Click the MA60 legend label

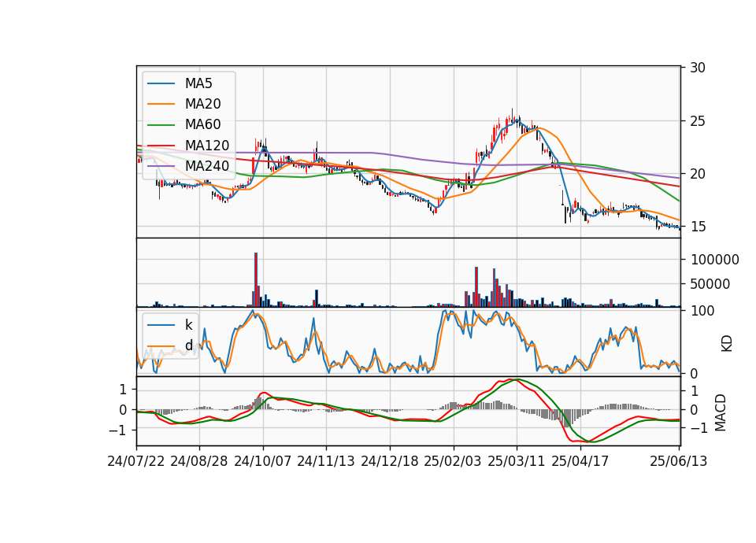click(x=202, y=125)
